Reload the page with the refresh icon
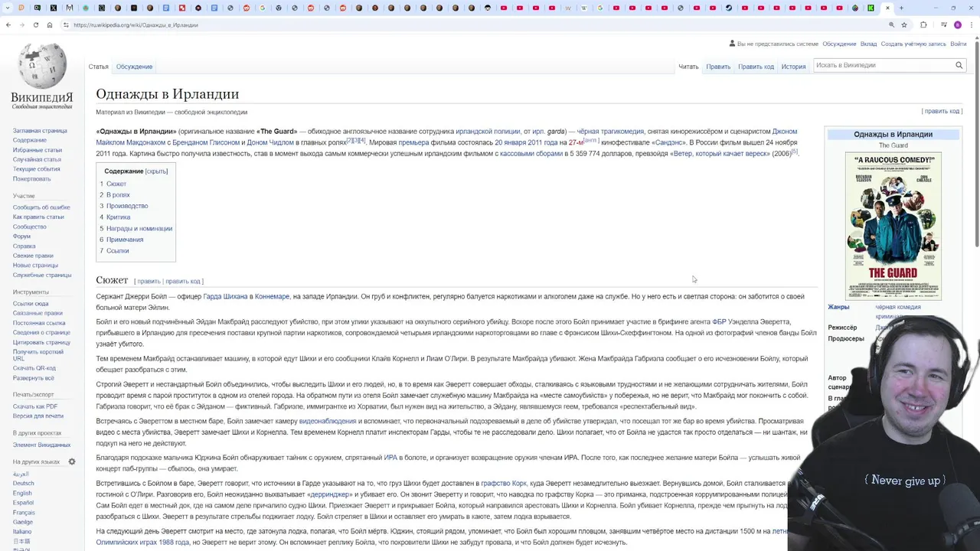Viewport: 980px width, 551px height. click(36, 24)
